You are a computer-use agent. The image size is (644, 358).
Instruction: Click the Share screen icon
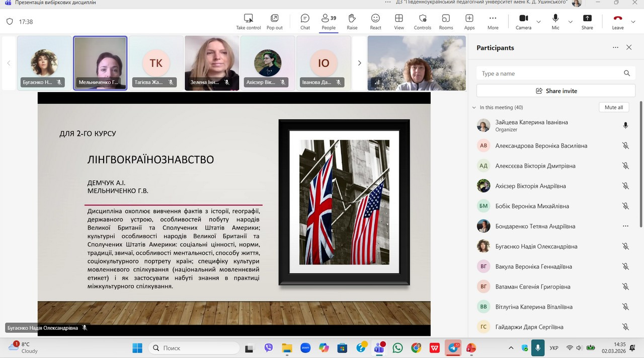tap(587, 21)
